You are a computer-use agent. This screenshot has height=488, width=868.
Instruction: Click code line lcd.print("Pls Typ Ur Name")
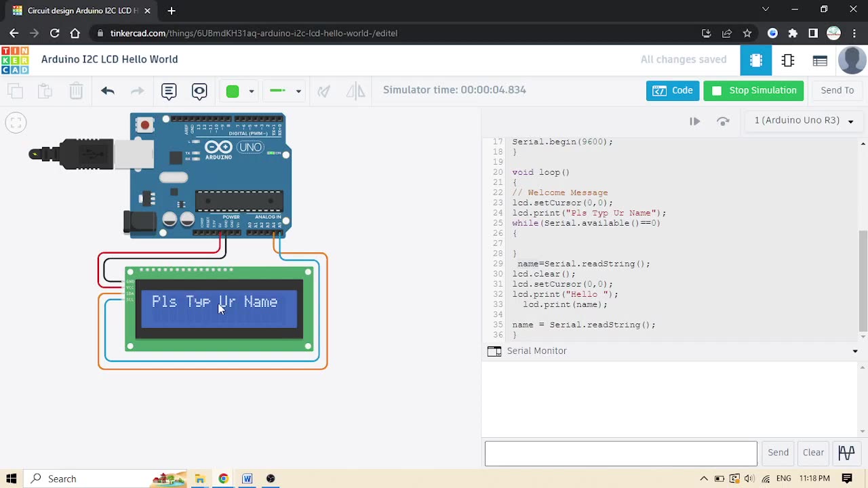click(589, 213)
